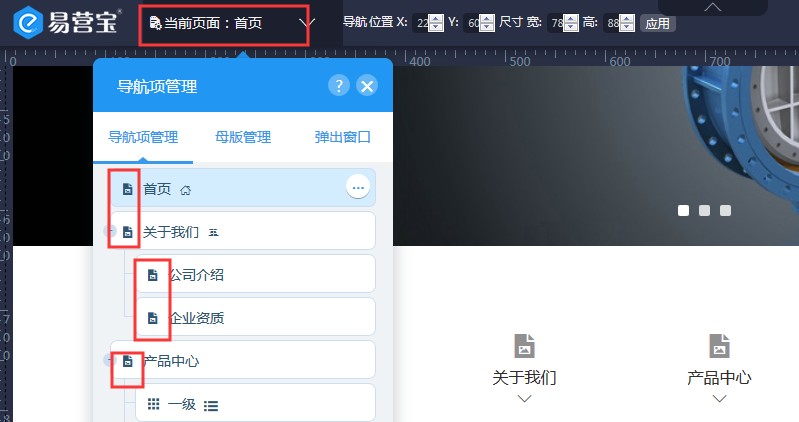This screenshot has width=799, height=422.
Task: Click the page icon beside 当前页面
Action: (155, 23)
